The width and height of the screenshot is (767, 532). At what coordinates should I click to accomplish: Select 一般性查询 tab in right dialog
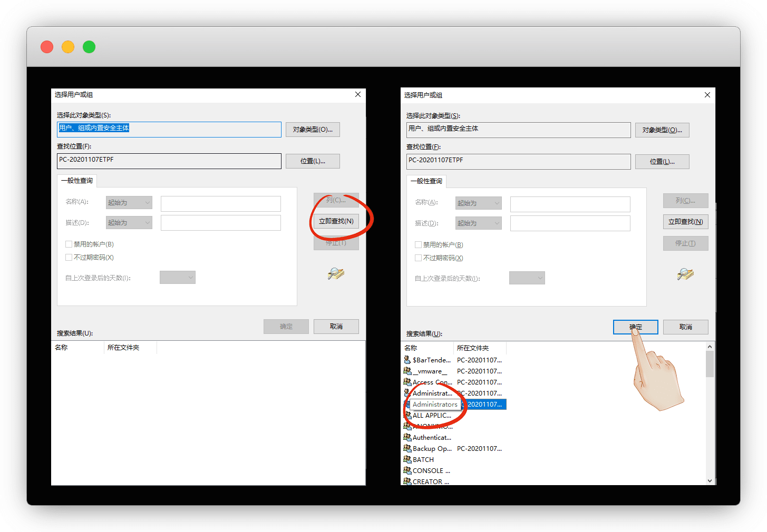pyautogui.click(x=426, y=181)
